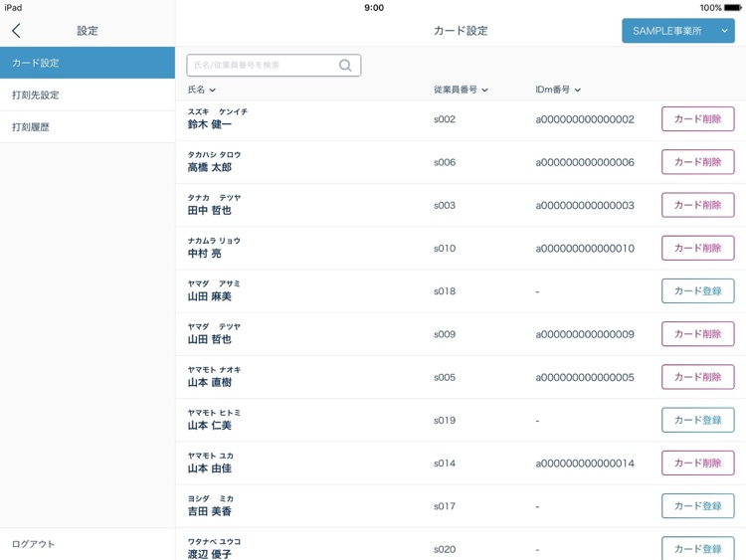Select employee name 中村 亮
Image resolution: width=746 pixels, height=560 pixels.
coord(205,254)
